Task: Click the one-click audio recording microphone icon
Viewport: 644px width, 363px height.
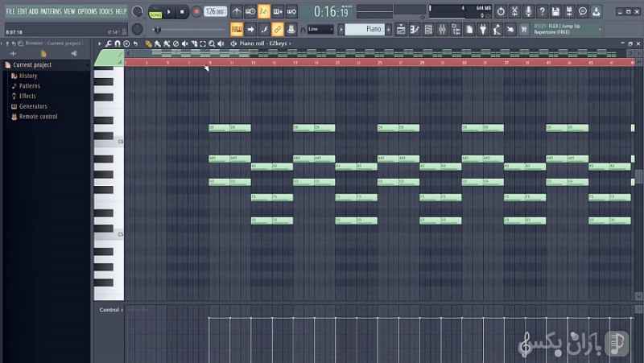Action: (x=528, y=11)
